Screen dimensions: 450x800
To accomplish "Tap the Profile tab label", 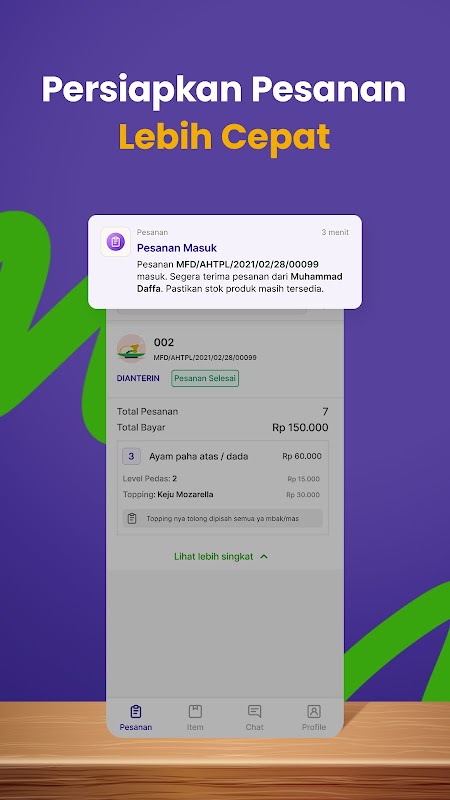I will click(x=314, y=727).
